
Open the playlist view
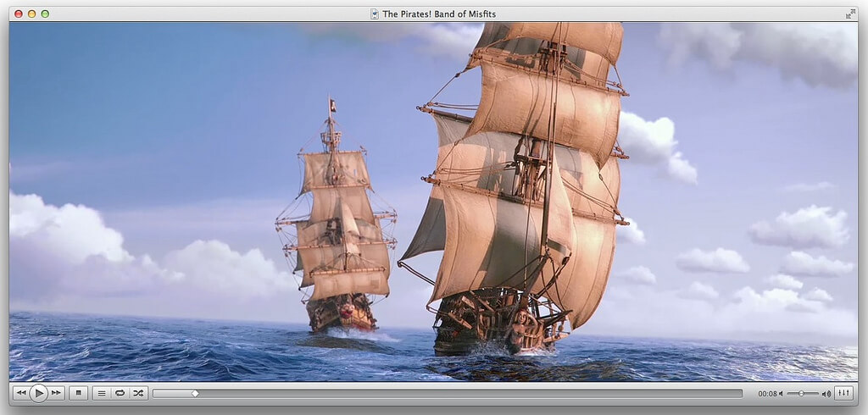click(x=102, y=393)
